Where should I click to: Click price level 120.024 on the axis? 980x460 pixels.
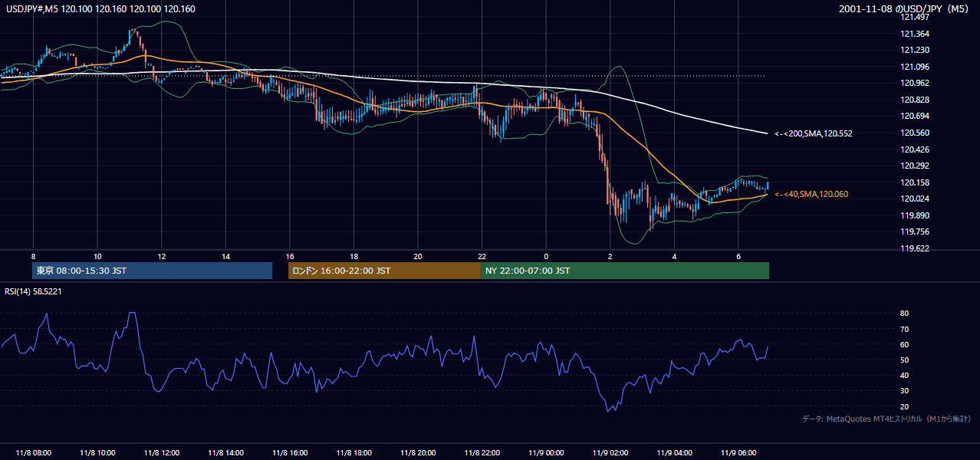(913, 199)
